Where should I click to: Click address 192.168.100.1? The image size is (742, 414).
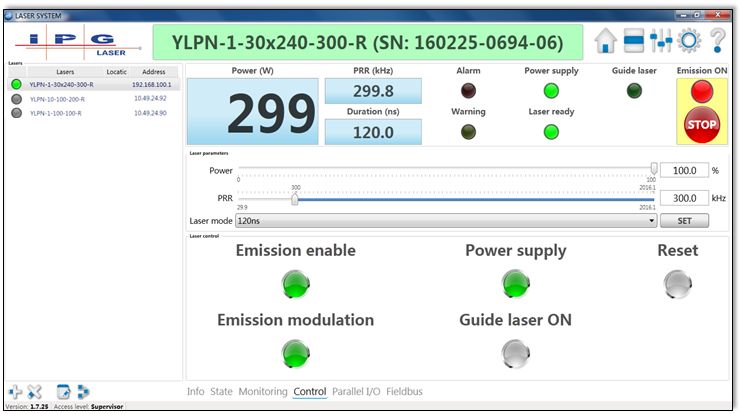click(151, 84)
